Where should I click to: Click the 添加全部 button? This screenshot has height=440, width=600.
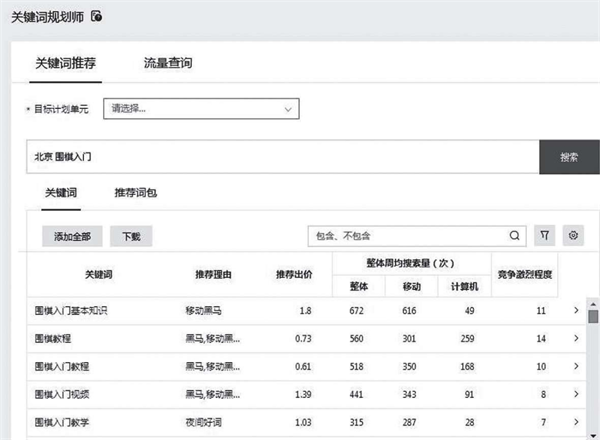[72, 236]
